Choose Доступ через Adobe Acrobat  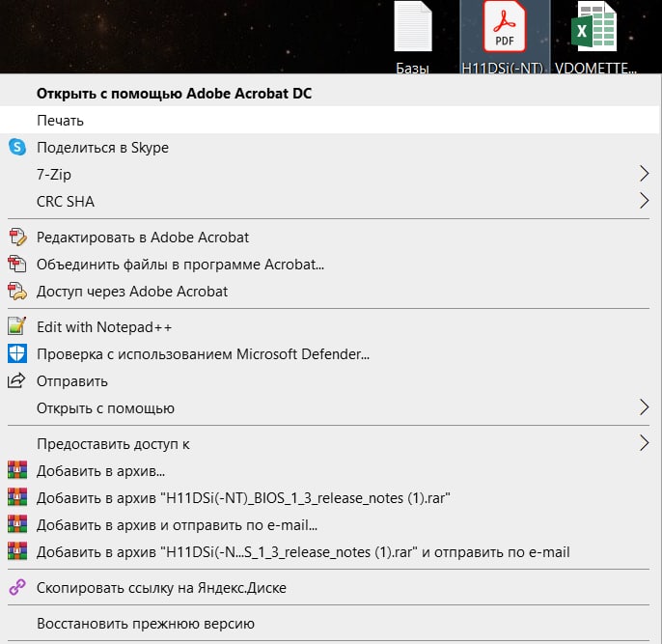tap(329, 292)
